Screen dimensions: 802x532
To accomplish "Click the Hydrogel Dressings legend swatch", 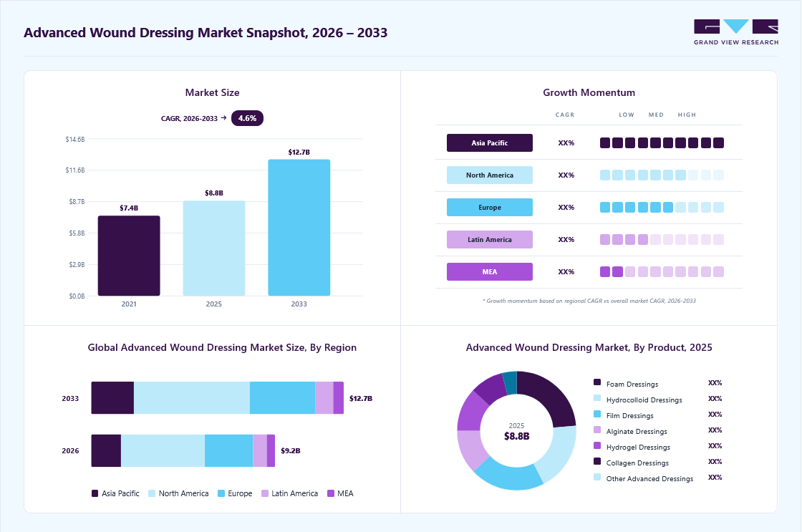I will click(x=597, y=445).
